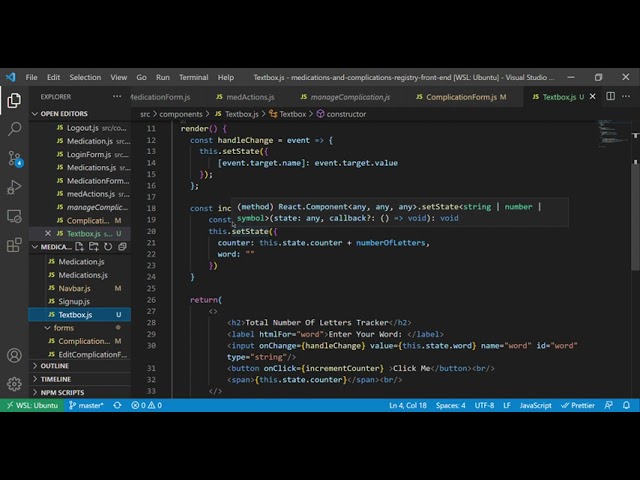
Task: Click the code minimap
Action: [x=613, y=134]
